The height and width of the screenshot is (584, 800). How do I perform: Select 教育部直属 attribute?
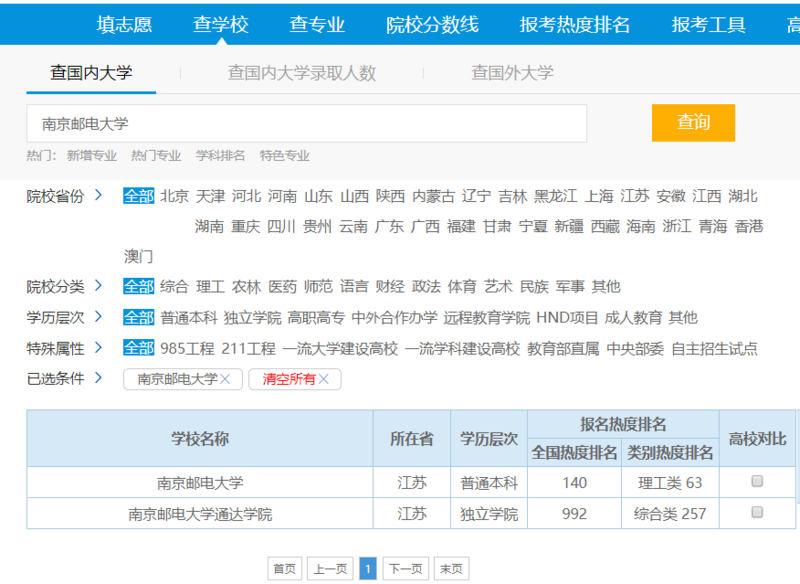563,349
